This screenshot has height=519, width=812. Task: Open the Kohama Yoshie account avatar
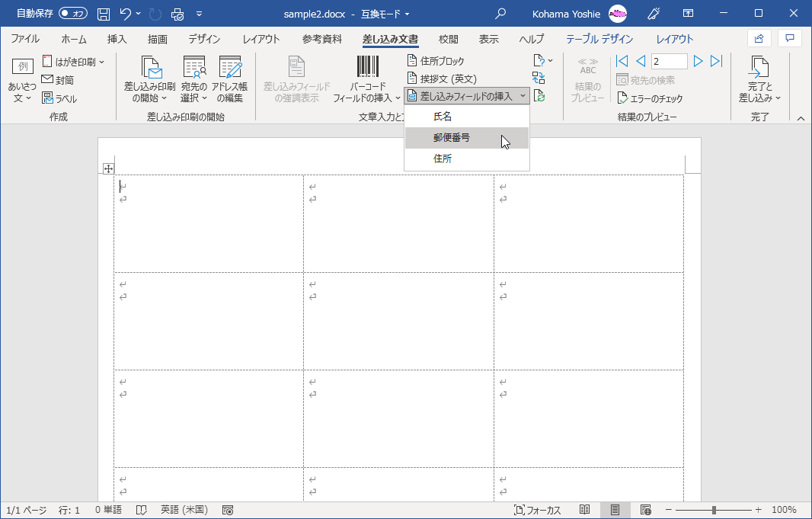(617, 14)
